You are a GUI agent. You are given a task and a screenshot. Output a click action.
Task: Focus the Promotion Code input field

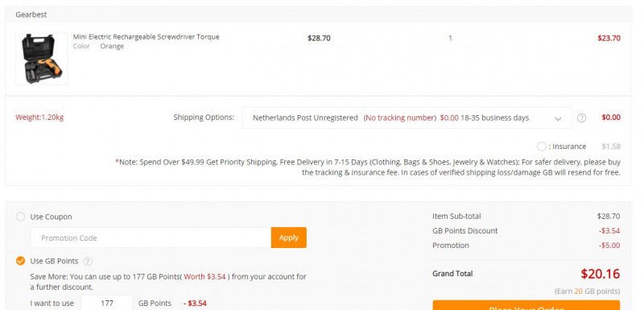(x=151, y=238)
